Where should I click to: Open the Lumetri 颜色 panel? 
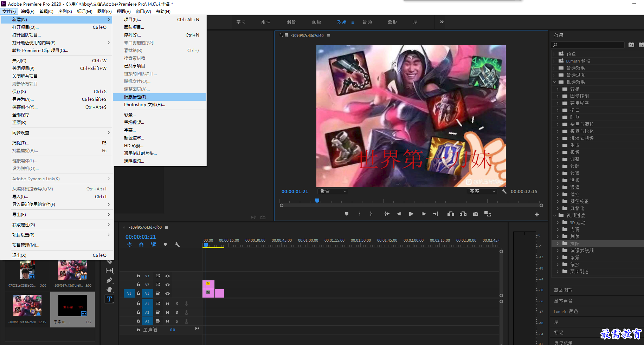(x=566, y=311)
